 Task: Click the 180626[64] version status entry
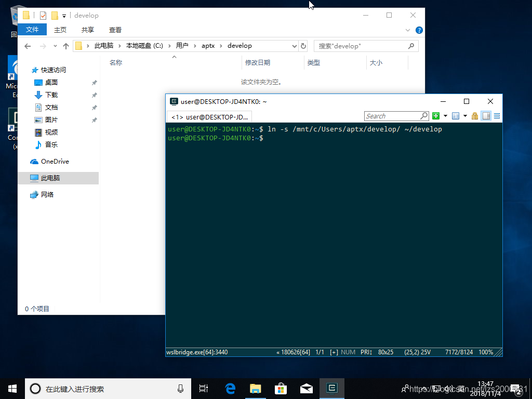[293, 352]
